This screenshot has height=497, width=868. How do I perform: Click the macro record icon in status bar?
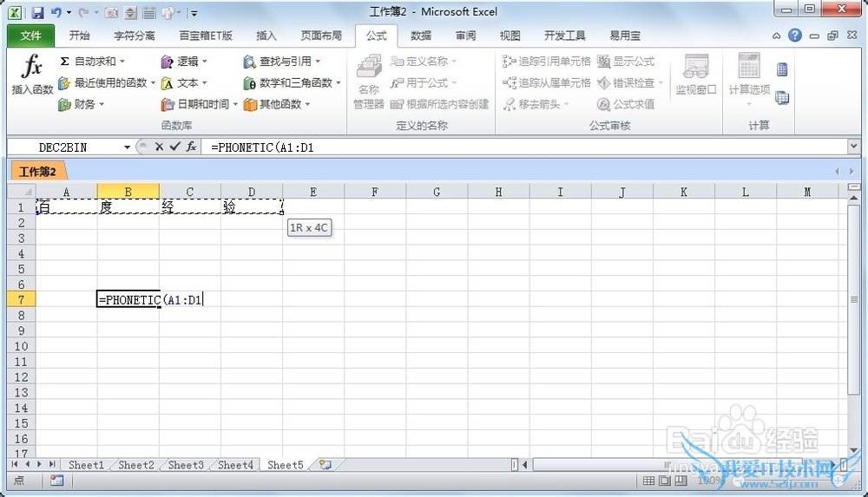coord(56,481)
